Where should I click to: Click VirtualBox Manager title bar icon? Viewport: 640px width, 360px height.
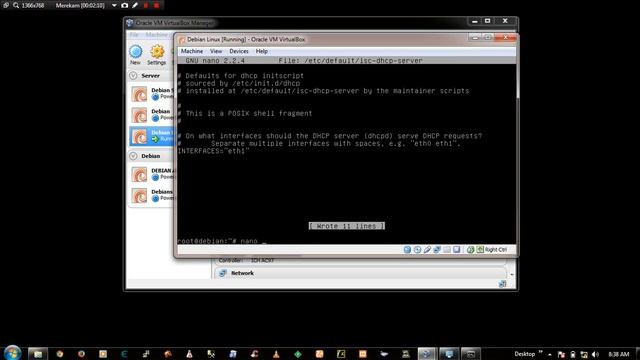[130, 23]
